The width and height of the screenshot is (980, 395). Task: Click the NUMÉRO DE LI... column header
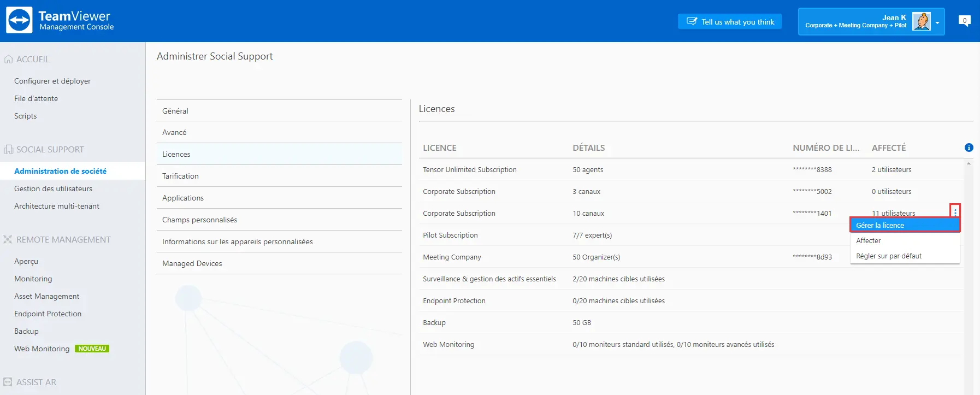(826, 148)
